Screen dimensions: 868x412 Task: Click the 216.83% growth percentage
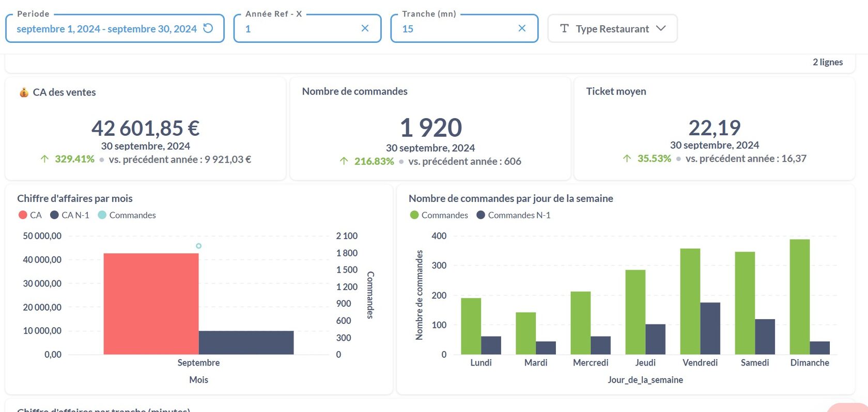click(x=374, y=161)
